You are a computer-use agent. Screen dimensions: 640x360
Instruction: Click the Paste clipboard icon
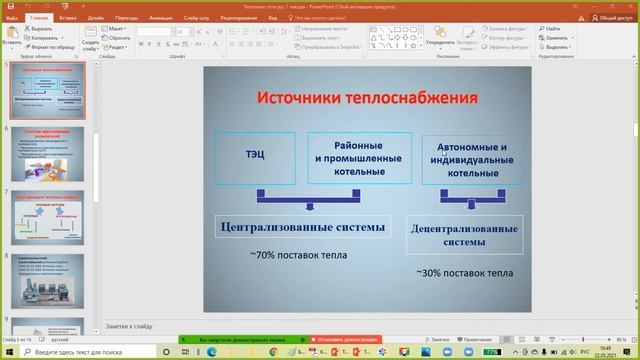tap(12, 32)
